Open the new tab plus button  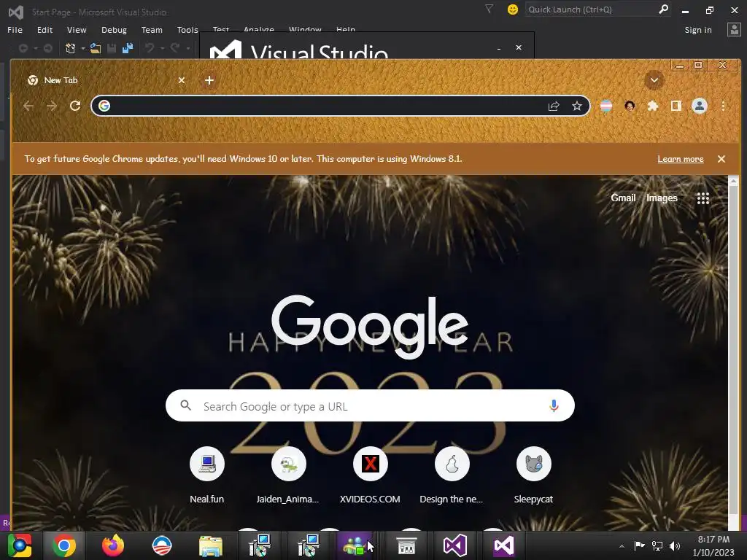[x=209, y=80]
